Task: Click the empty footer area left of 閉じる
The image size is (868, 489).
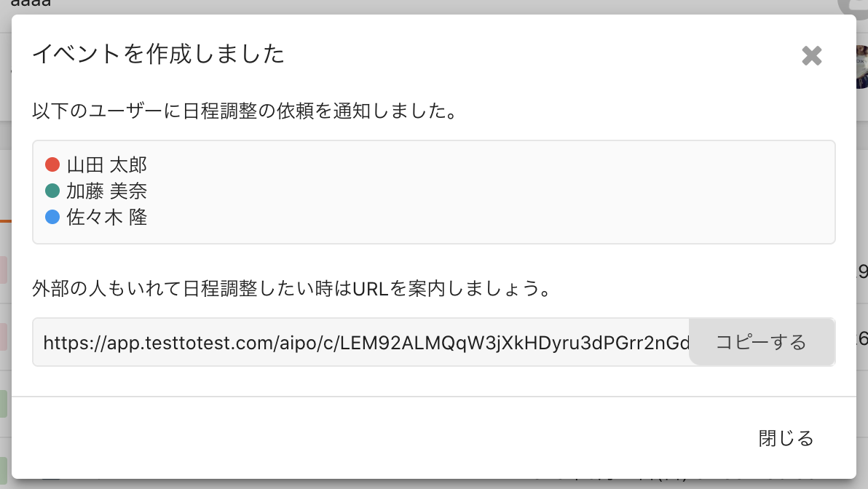Action: pyautogui.click(x=376, y=438)
